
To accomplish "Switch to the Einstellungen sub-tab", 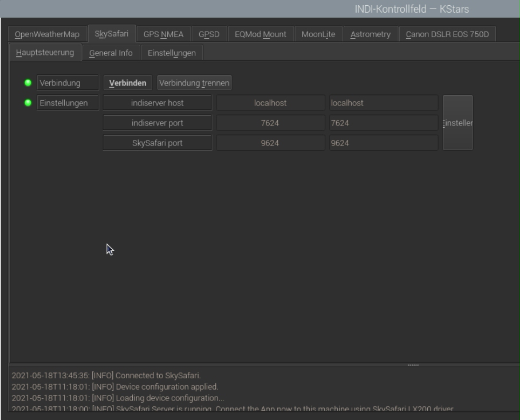I will [172, 53].
